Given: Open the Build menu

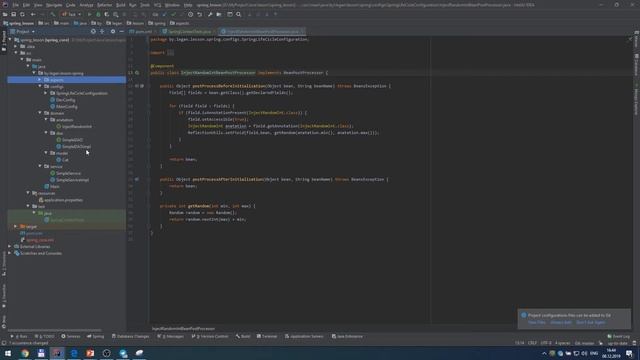Looking at the screenshot, I should point(121,5).
